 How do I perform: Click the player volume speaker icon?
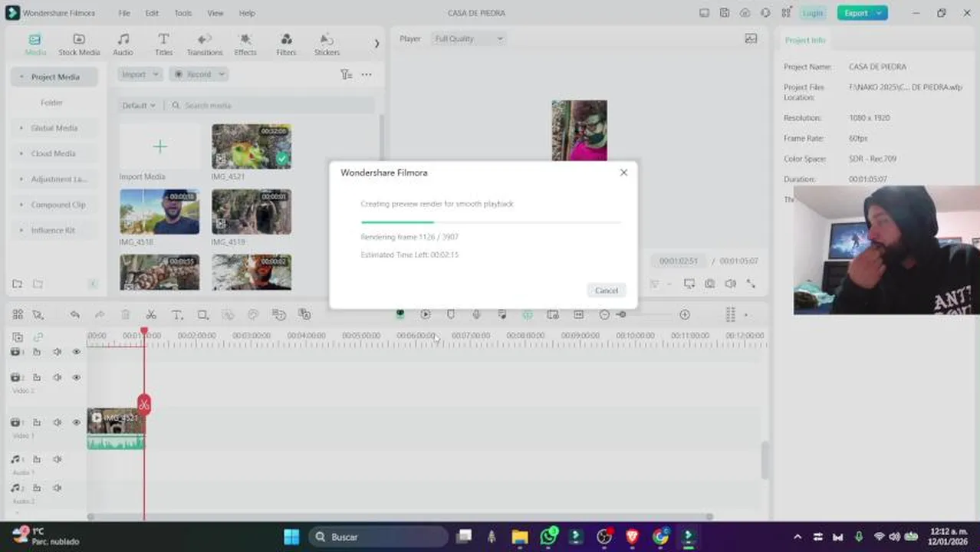731,284
